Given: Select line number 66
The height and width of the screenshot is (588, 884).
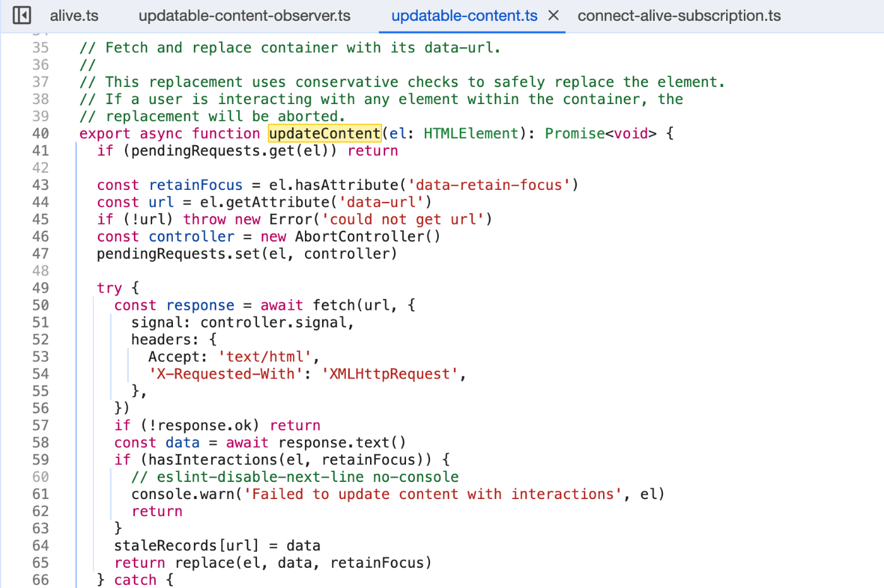Looking at the screenshot, I should 40,579.
